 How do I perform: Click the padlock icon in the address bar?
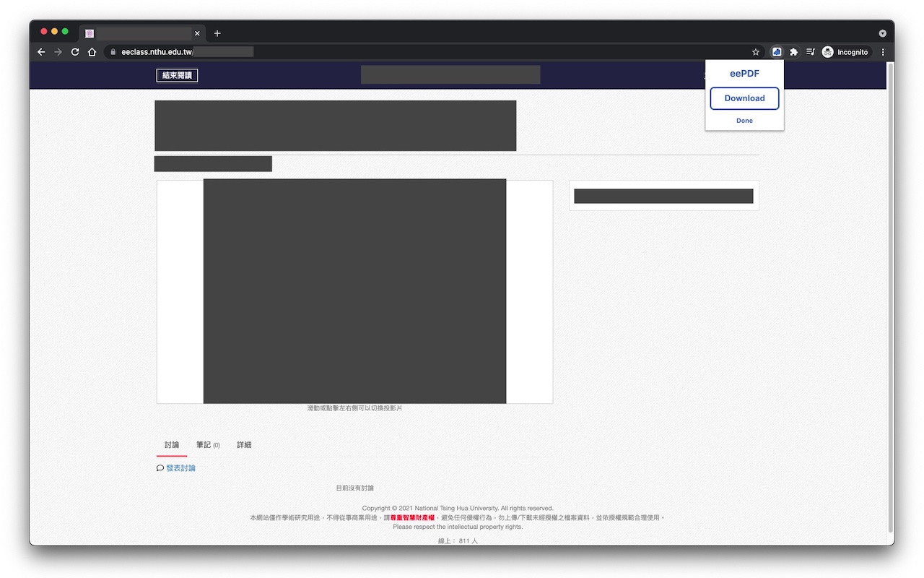[112, 51]
